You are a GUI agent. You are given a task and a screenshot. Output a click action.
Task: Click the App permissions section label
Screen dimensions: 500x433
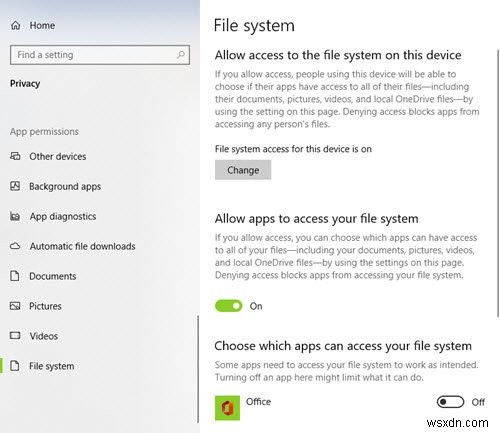tap(44, 131)
